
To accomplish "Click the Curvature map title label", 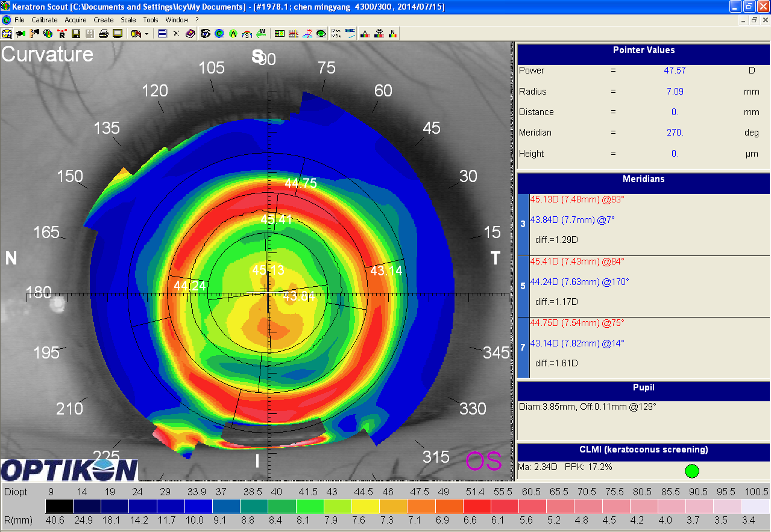I will click(x=48, y=54).
